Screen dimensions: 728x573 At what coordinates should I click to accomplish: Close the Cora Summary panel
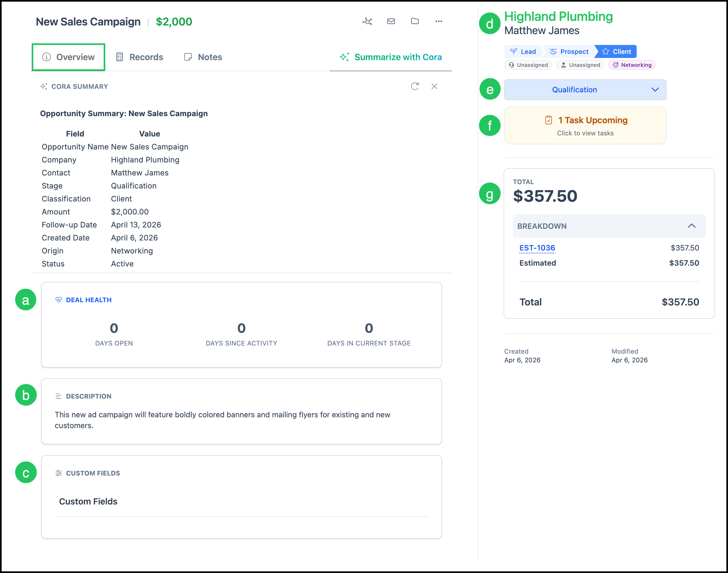point(434,86)
